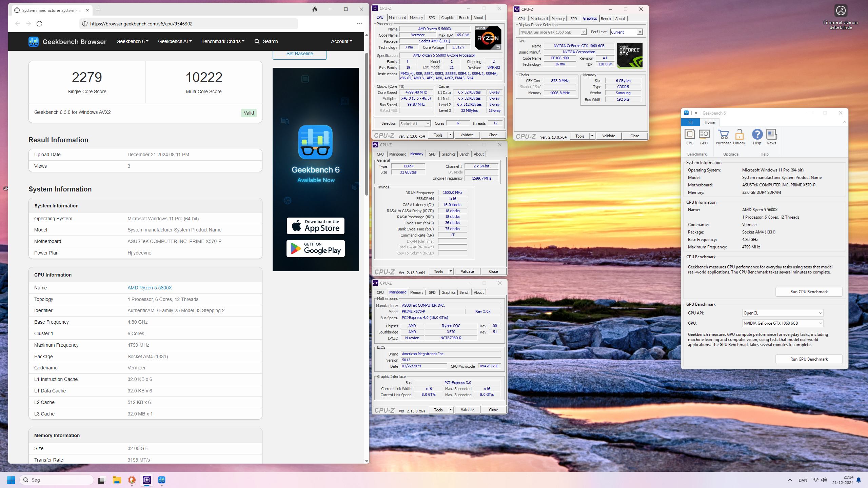This screenshot has height=488, width=868.
Task: Select Home tab in Geekbench 6 ribbon
Action: (x=709, y=122)
